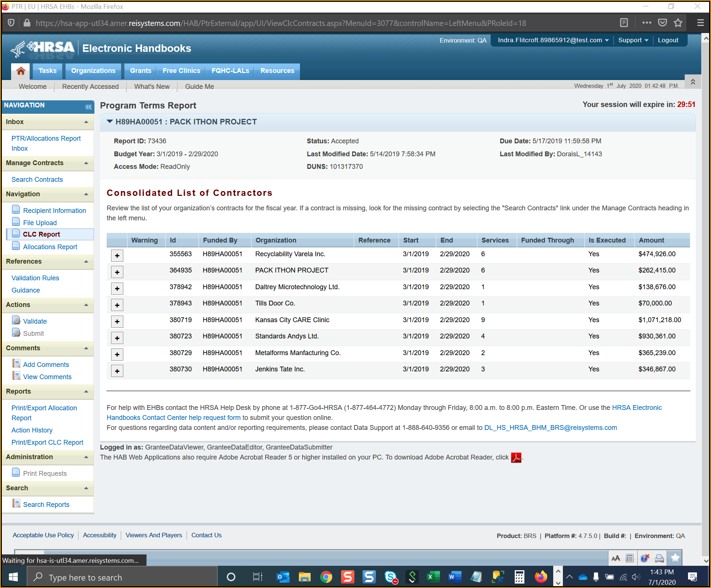Click the Home icon tab
This screenshot has width=711, height=588.
(x=21, y=71)
